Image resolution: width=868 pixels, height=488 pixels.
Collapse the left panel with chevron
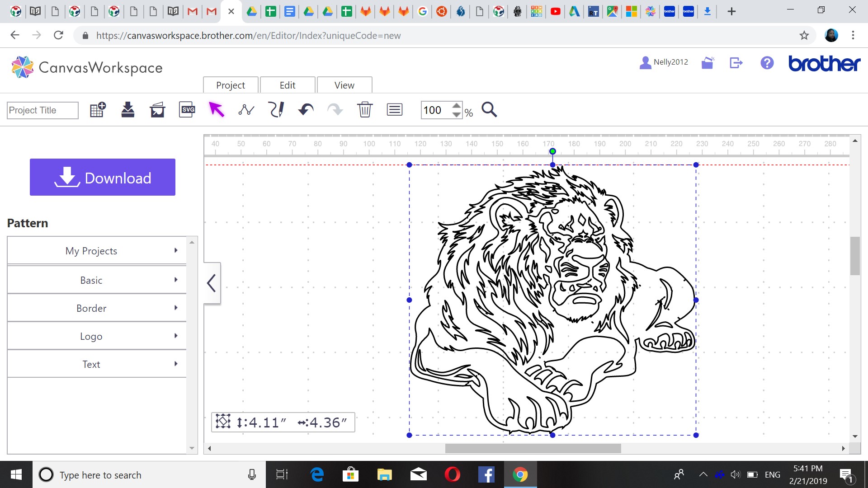(212, 283)
